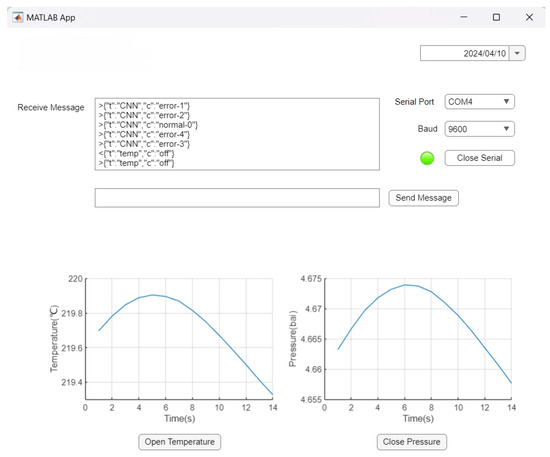Close the MATLAB App window
Screen dimensions: 550x457
[529, 17]
